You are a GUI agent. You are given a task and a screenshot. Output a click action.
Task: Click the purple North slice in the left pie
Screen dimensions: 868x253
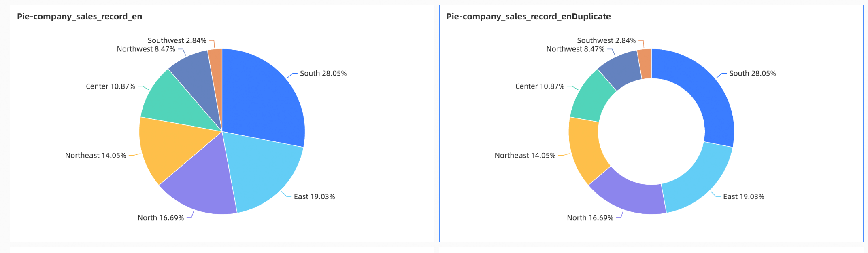(202, 186)
